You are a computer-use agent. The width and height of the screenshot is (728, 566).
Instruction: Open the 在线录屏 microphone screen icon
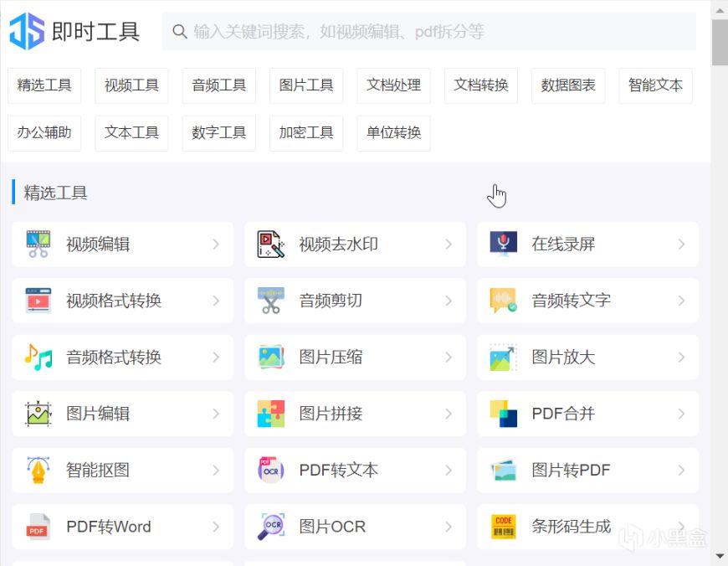point(503,244)
